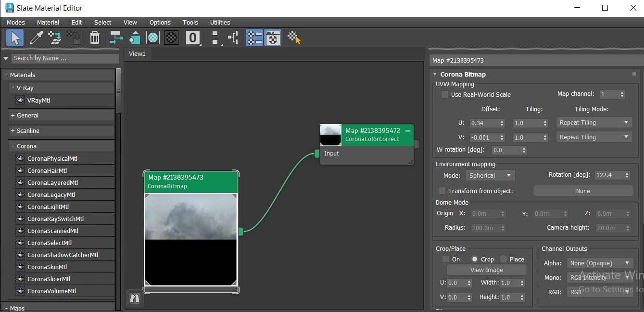Pick material with the eyedropper tool
Viewport: 644px width, 312px height.
(x=36, y=38)
